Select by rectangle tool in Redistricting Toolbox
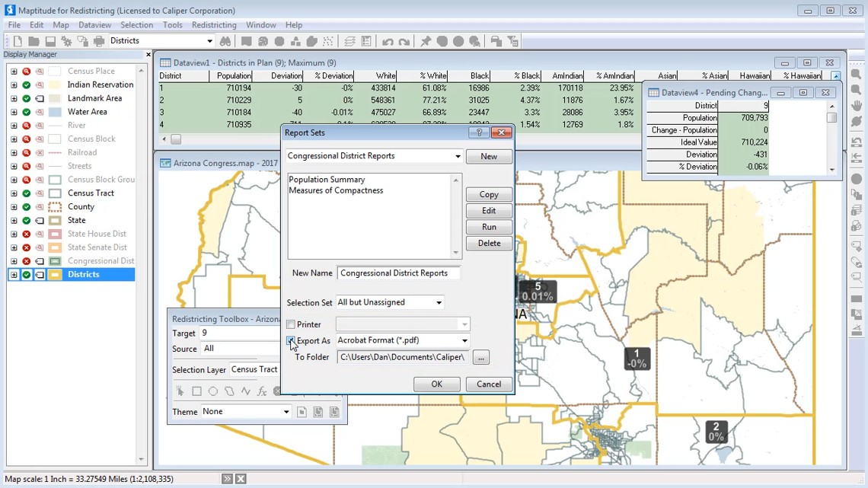Viewport: 868px width, 488px height. (x=196, y=391)
